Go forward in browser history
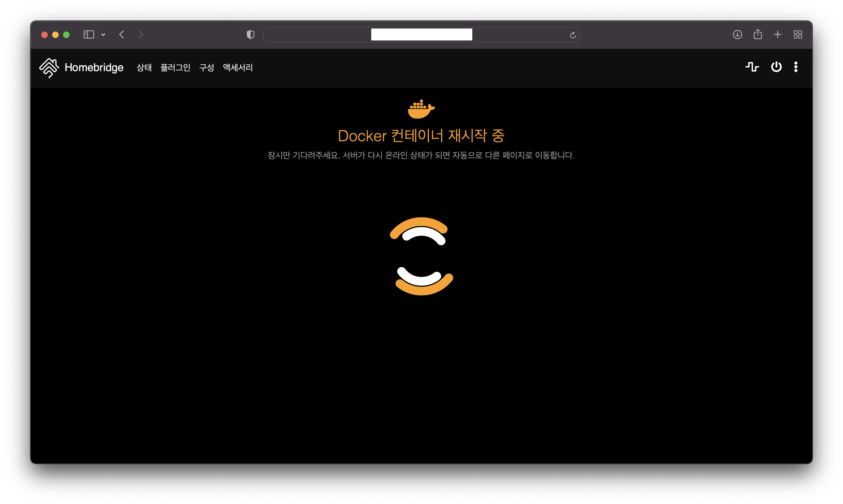 (141, 35)
